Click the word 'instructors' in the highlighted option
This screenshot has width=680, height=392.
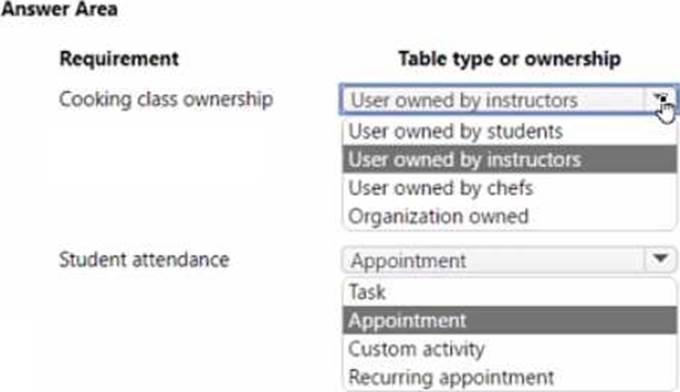tap(533, 160)
